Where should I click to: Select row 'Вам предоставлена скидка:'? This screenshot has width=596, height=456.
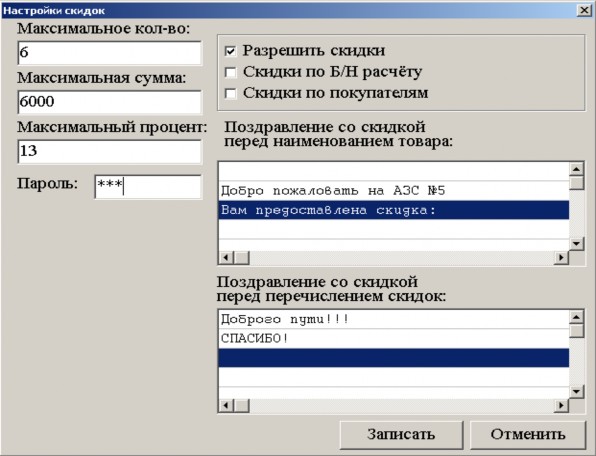(x=394, y=210)
